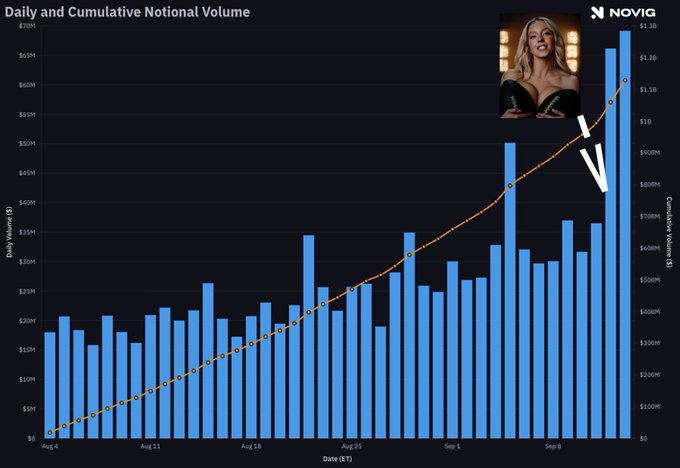Click the '$35M' left axis label
Image resolution: width=680 pixels, height=468 pixels.
coord(27,232)
